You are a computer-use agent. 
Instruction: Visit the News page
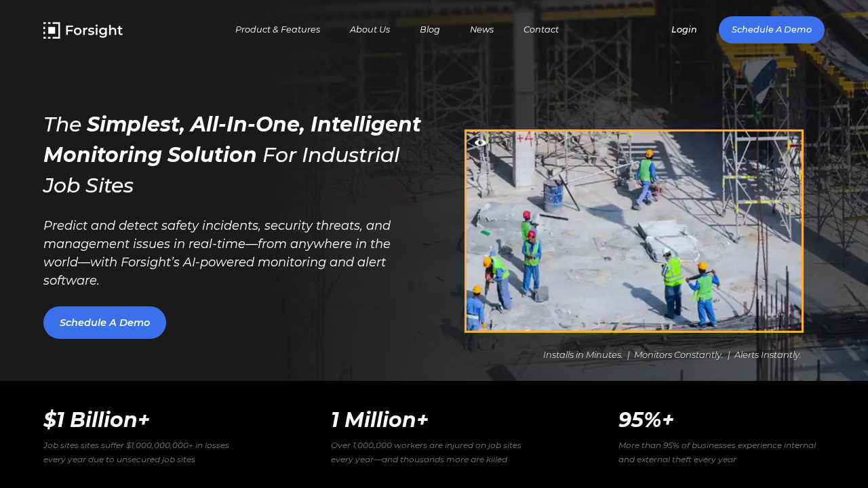coord(481,29)
